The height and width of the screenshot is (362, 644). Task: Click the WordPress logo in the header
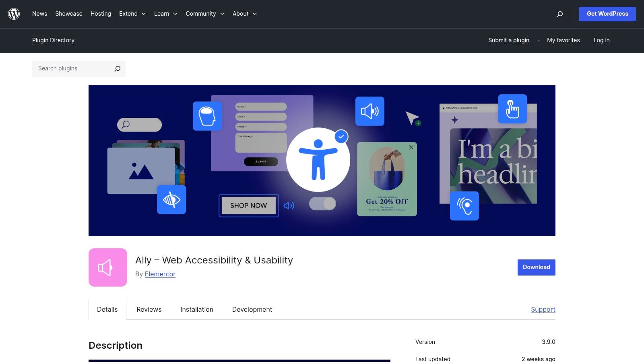coord(14,14)
